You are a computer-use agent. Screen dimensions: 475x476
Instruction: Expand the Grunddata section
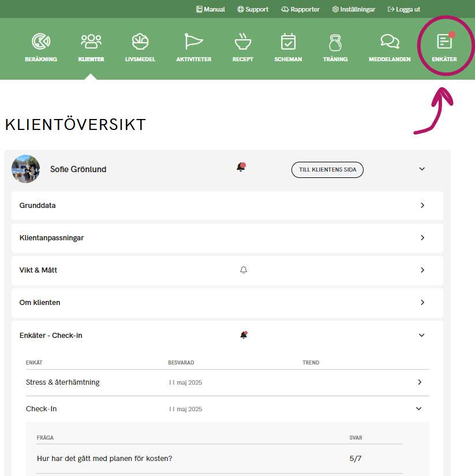[422, 206]
